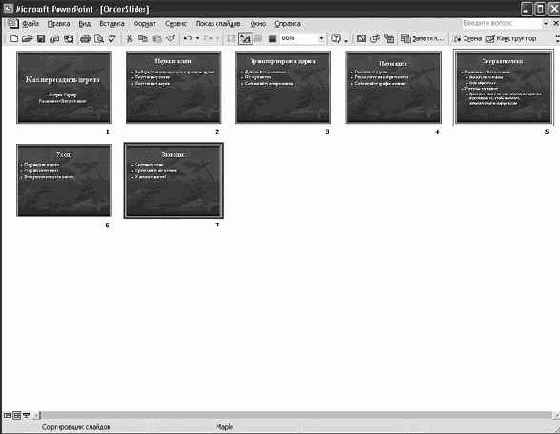Viewport: 560px width, 434px height.
Task: Switch to Slide Sorter view button
Action: [x=17, y=415]
